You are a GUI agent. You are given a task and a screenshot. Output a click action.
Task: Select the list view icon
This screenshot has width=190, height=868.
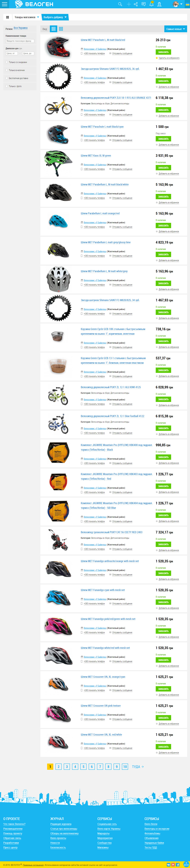(x=53, y=29)
